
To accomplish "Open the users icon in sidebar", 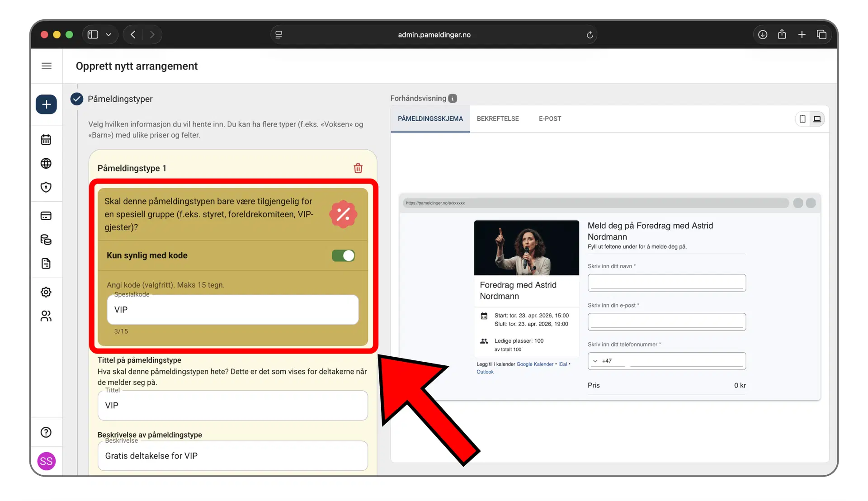I will tap(46, 316).
